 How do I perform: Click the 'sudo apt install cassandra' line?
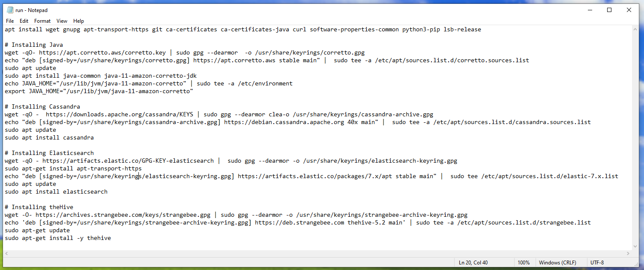pos(49,138)
